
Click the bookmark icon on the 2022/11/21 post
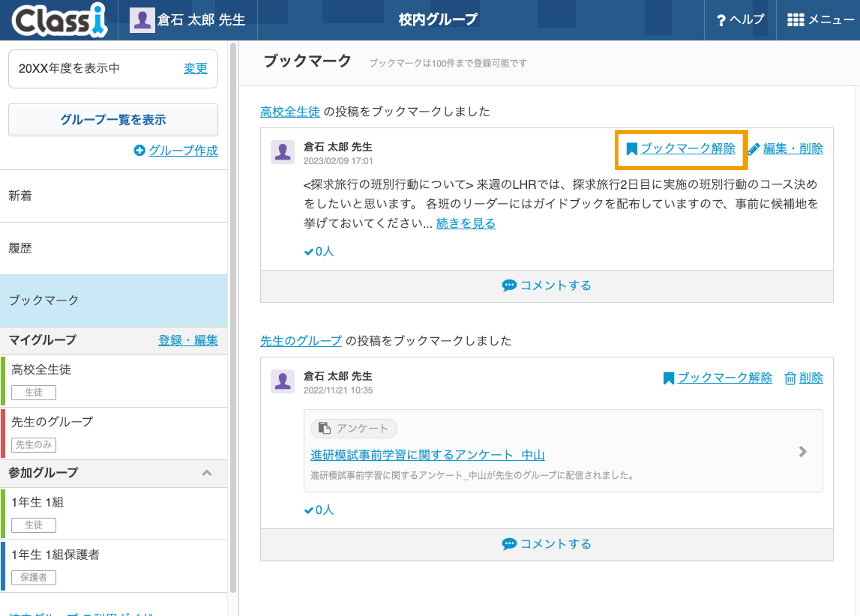[x=669, y=378]
